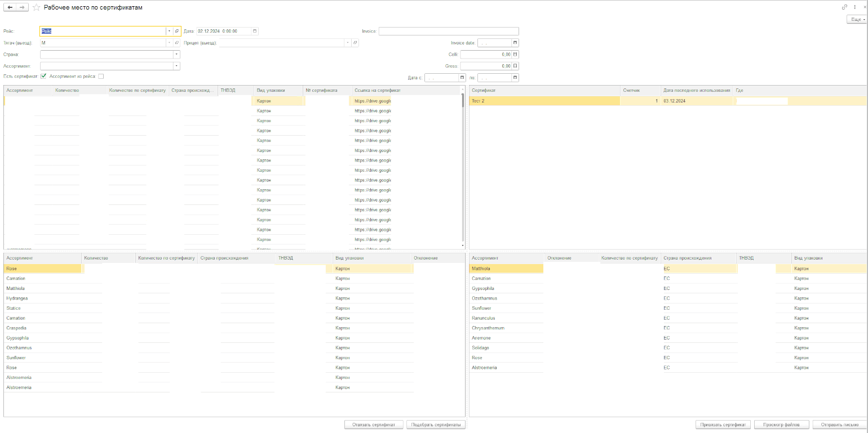Expand the Ассортимент filter dropdown

coord(176,66)
